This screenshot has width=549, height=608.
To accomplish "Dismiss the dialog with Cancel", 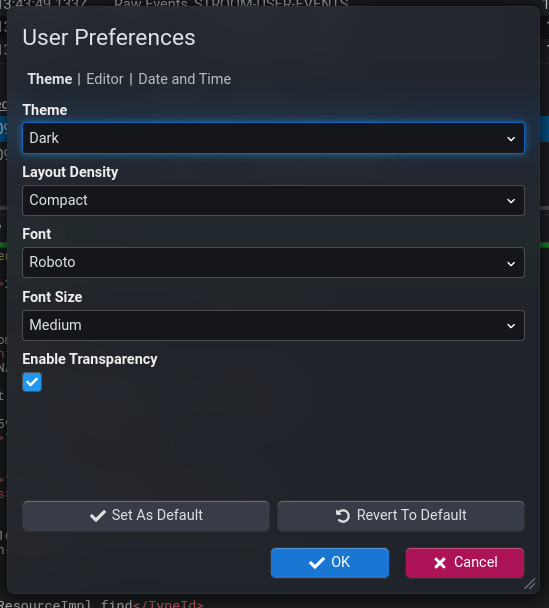I will tap(465, 563).
